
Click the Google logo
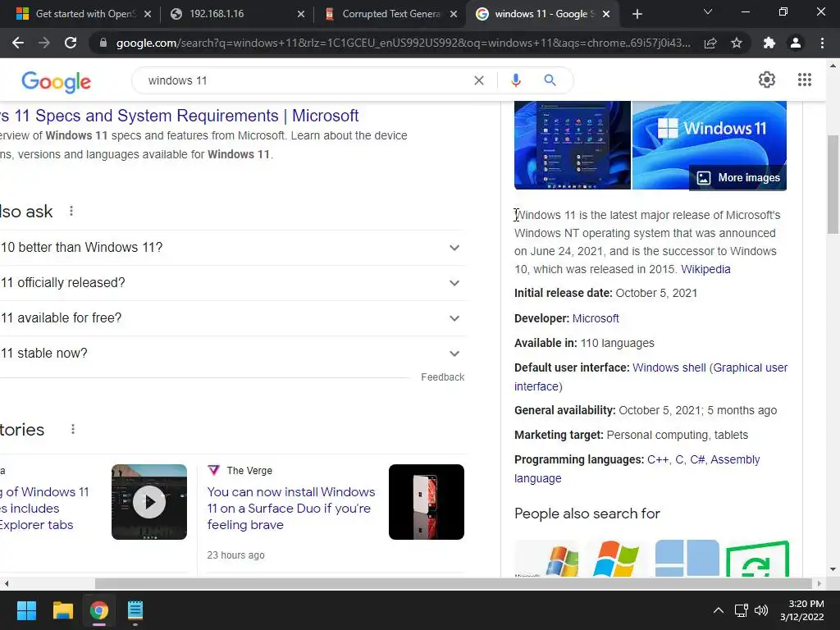57,81
